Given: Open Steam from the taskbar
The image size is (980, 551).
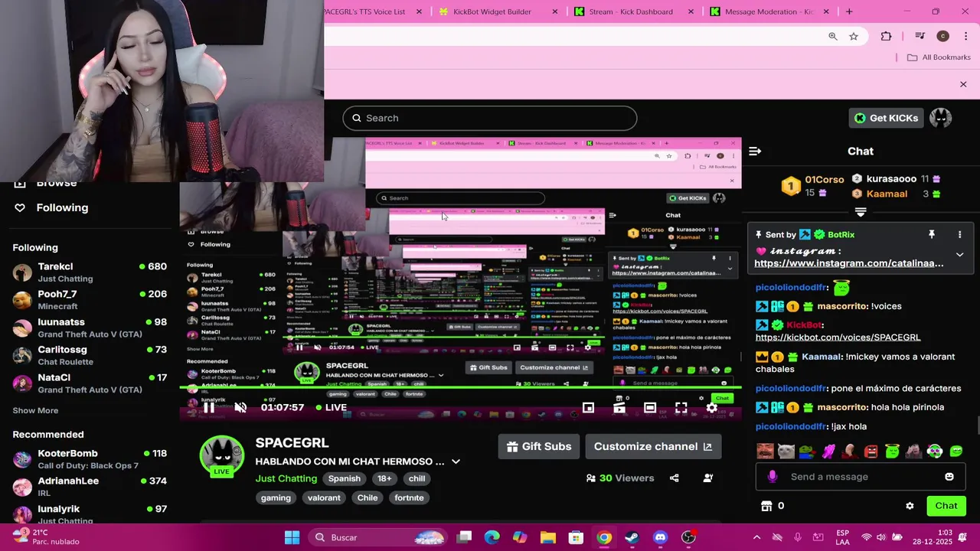Looking at the screenshot, I should [x=632, y=537].
